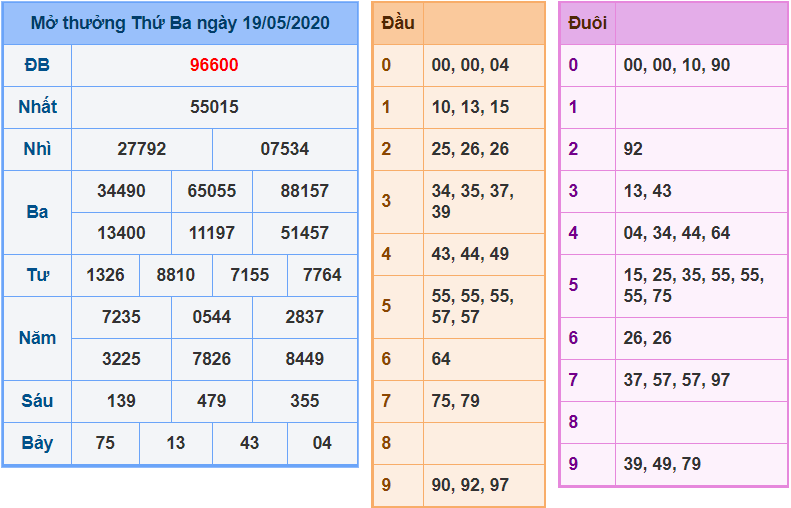Select third prize number 51457
Viewport: 791px width, 508px height.
(305, 233)
